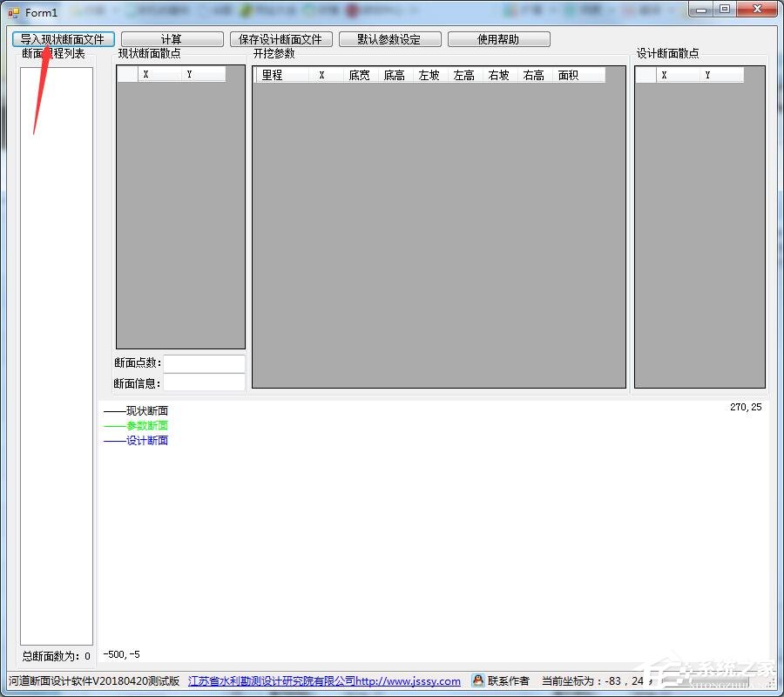Close the Form1 window

click(756, 9)
